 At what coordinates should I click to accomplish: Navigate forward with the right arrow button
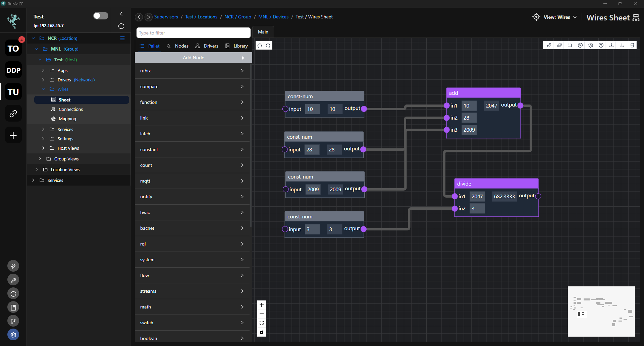click(x=148, y=17)
